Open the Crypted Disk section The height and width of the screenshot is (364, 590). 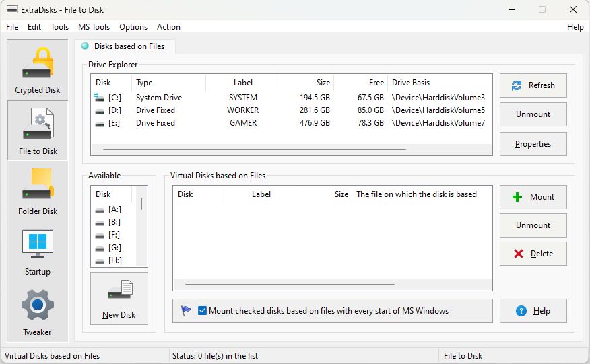coord(38,70)
